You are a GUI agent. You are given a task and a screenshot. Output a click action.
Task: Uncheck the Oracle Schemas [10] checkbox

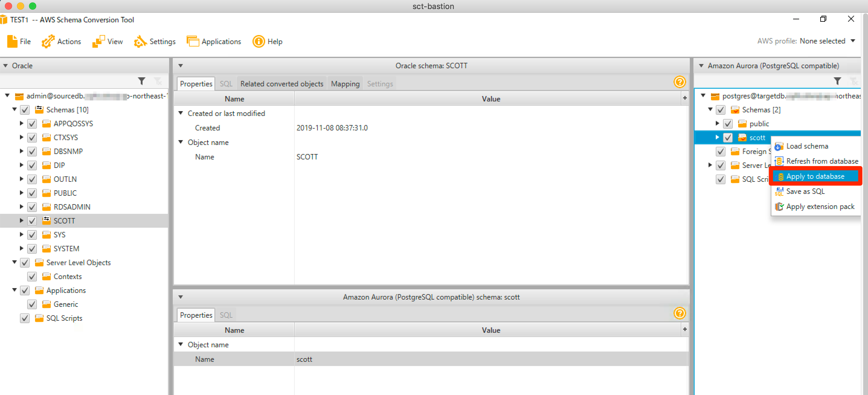point(24,110)
